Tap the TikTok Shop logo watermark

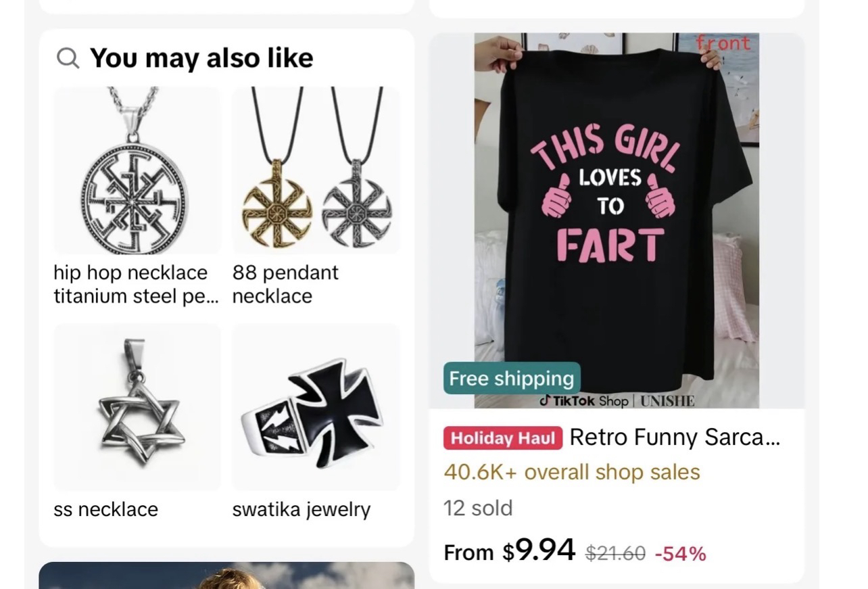pyautogui.click(x=584, y=401)
